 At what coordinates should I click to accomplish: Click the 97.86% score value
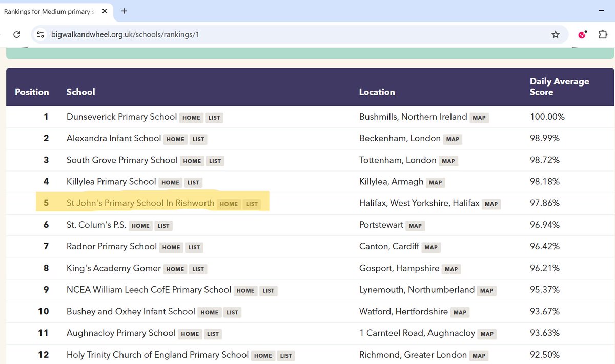click(x=545, y=203)
